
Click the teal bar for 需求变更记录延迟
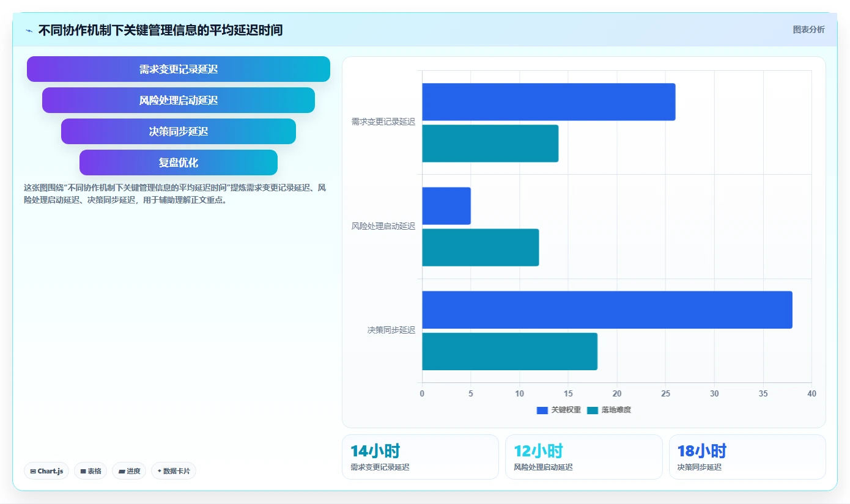pos(490,144)
